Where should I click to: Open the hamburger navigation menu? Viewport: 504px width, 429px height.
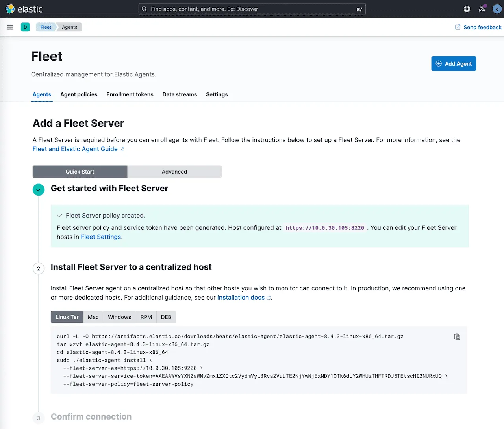[x=10, y=27]
